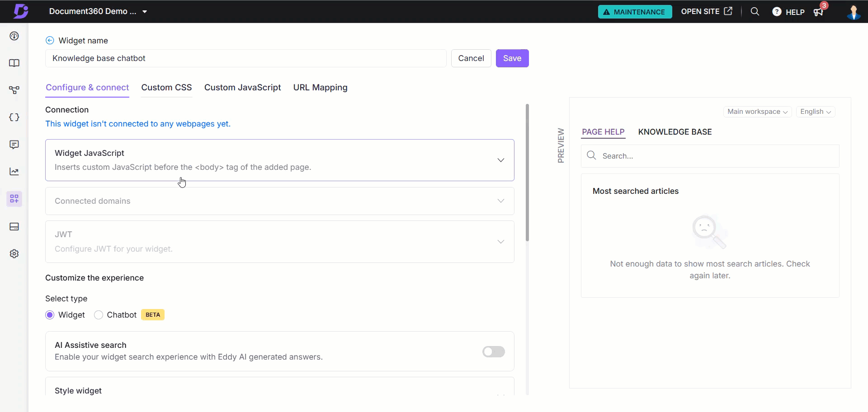Click the Save button
Screen dimensions: 868x412
pyautogui.click(x=512, y=58)
